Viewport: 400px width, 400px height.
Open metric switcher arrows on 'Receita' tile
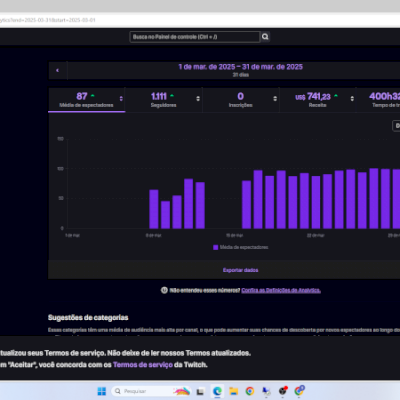pyautogui.click(x=352, y=99)
